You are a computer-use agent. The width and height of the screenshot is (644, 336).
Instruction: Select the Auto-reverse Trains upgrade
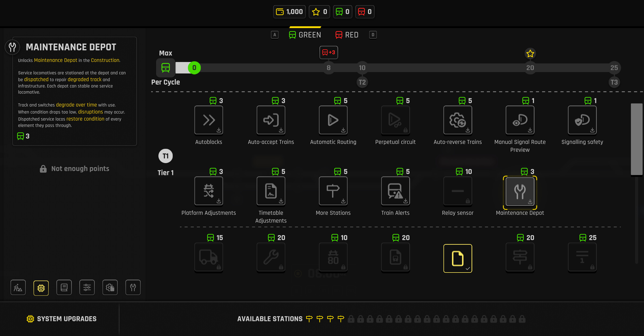click(x=457, y=120)
